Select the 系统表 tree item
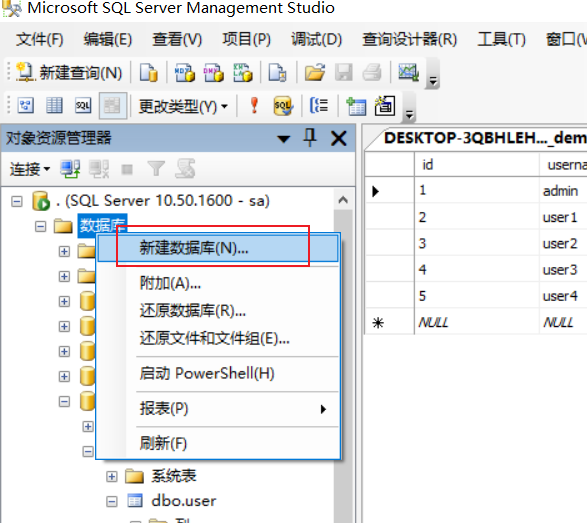Viewport: 587px width, 523px height. [174, 476]
